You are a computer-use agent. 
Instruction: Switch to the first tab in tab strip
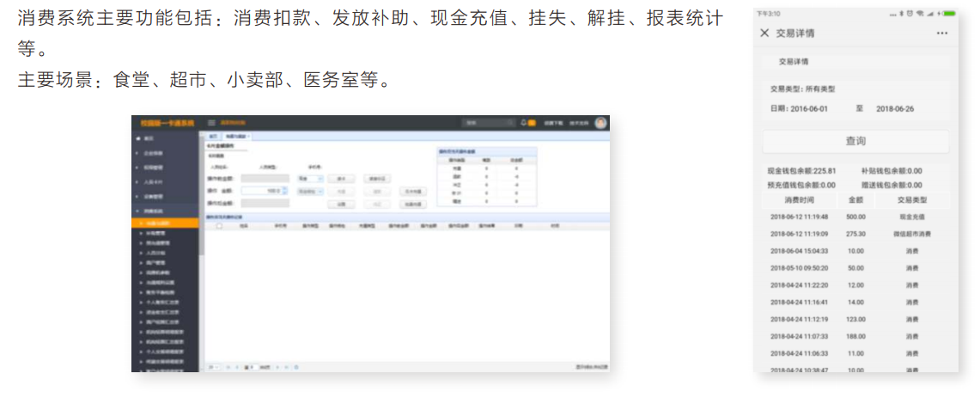point(213,137)
